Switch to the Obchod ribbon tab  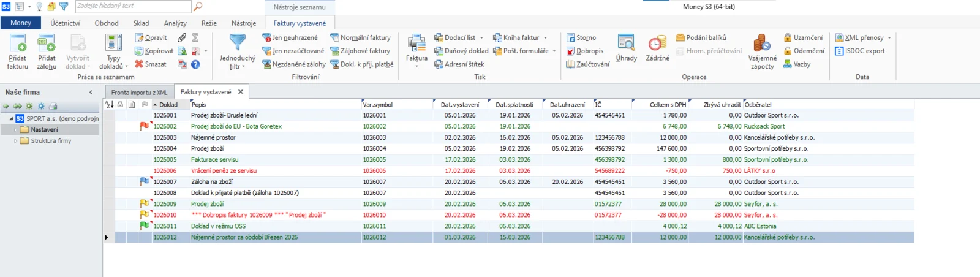coord(107,23)
